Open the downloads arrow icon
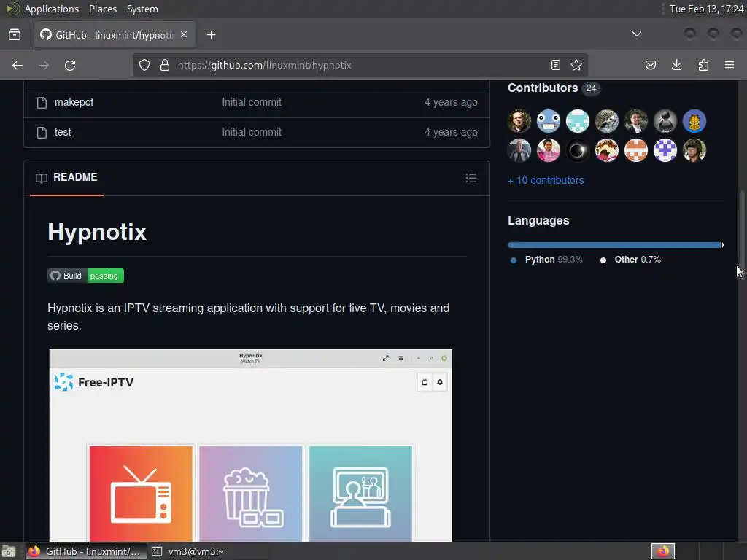The height and width of the screenshot is (560, 747). (x=676, y=65)
